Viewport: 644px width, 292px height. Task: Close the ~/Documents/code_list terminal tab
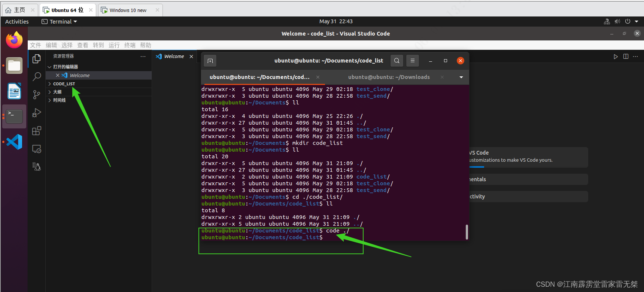318,77
